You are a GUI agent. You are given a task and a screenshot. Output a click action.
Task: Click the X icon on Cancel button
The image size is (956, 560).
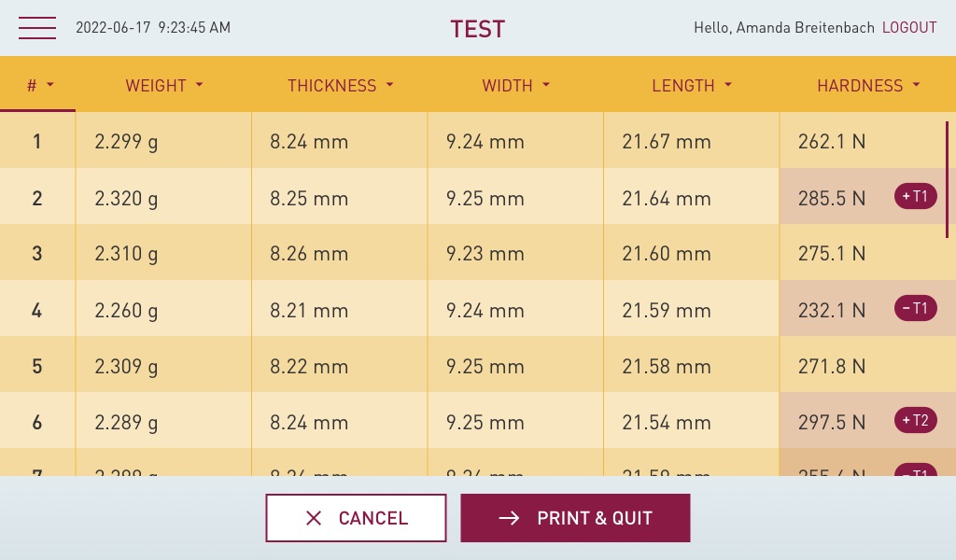coord(314,518)
